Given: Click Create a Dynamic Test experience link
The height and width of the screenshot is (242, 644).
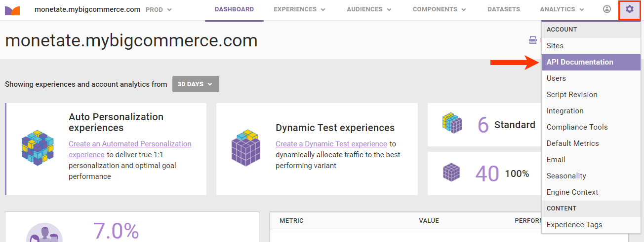Looking at the screenshot, I should [x=331, y=144].
